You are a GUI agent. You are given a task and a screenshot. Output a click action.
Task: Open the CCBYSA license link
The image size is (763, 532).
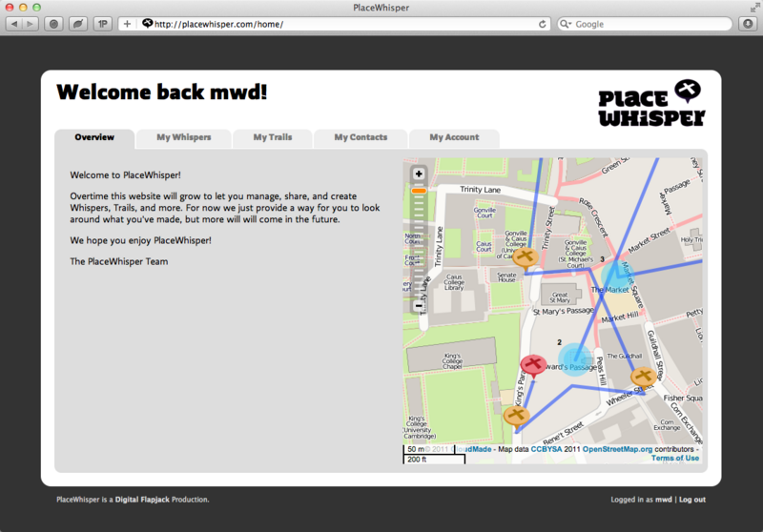pyautogui.click(x=546, y=449)
